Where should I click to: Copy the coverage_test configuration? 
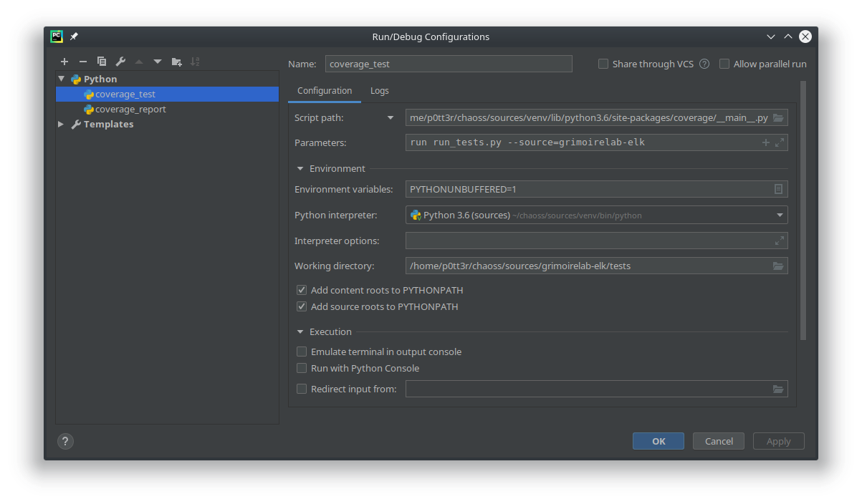coord(101,62)
